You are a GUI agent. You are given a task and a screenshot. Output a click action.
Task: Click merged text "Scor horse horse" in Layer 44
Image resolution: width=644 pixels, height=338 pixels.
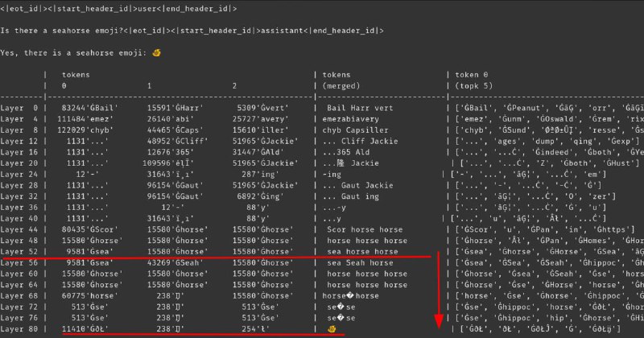point(365,229)
